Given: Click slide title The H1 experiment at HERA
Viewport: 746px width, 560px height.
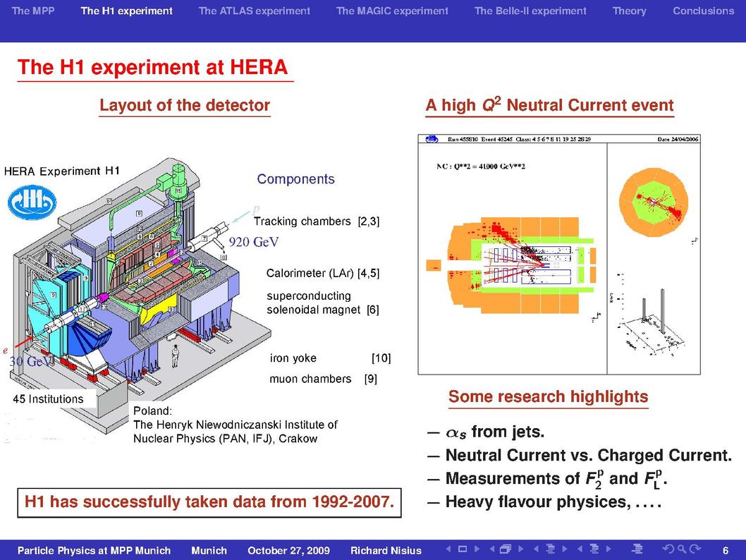Looking at the screenshot, I should click(x=153, y=67).
